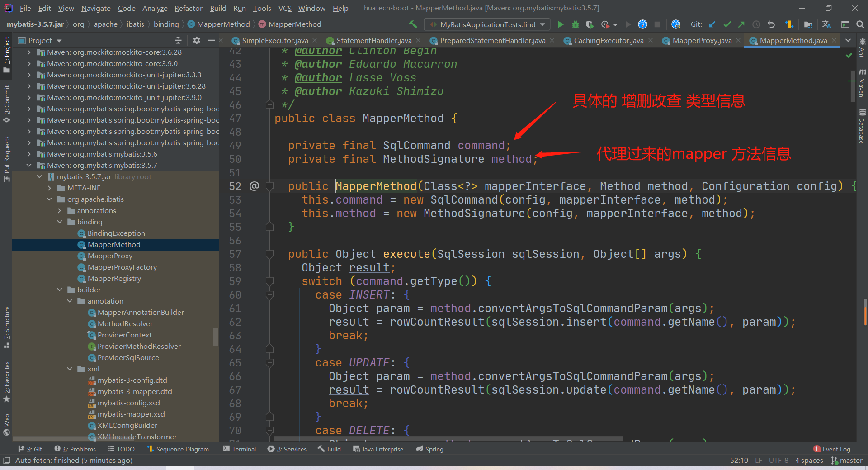Collapse the binding folder in tree

[x=60, y=222]
